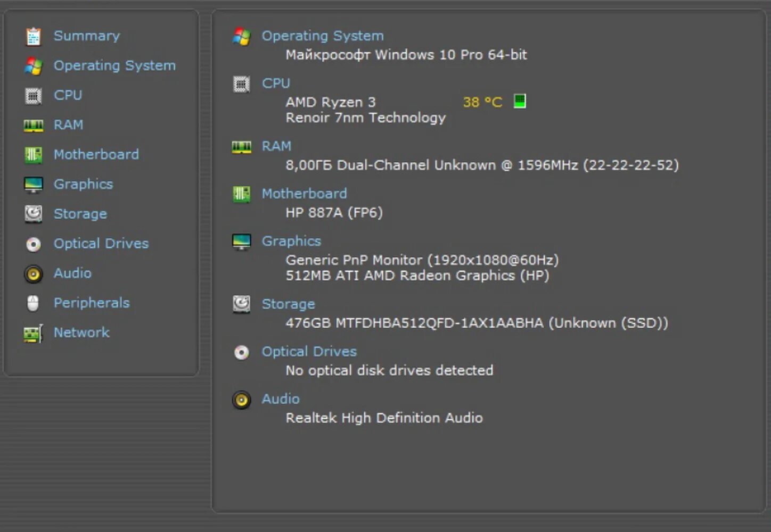
Task: Click the CPU chip icon in sidebar
Action: coord(33,96)
